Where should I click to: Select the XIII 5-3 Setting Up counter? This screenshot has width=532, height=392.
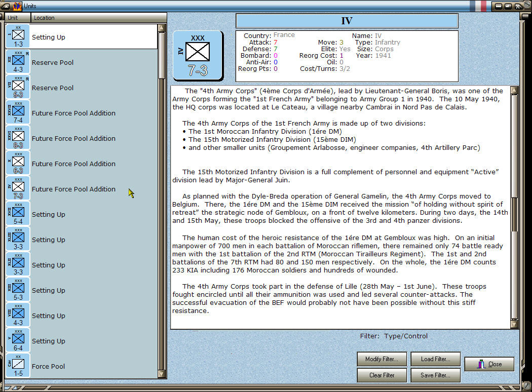17,290
